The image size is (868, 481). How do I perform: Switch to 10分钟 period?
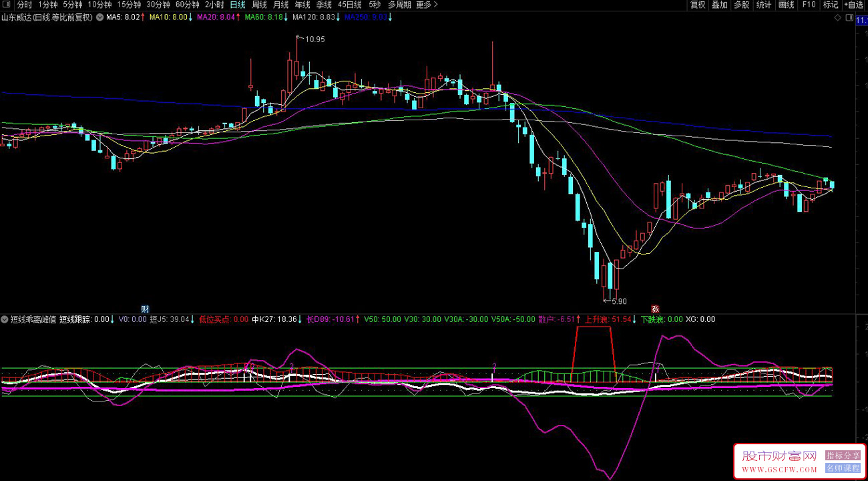click(99, 5)
